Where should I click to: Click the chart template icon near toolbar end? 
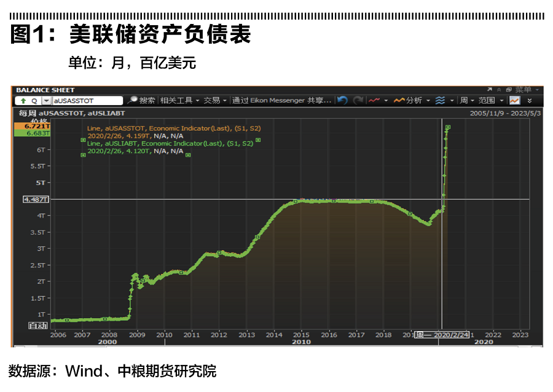click(x=514, y=100)
